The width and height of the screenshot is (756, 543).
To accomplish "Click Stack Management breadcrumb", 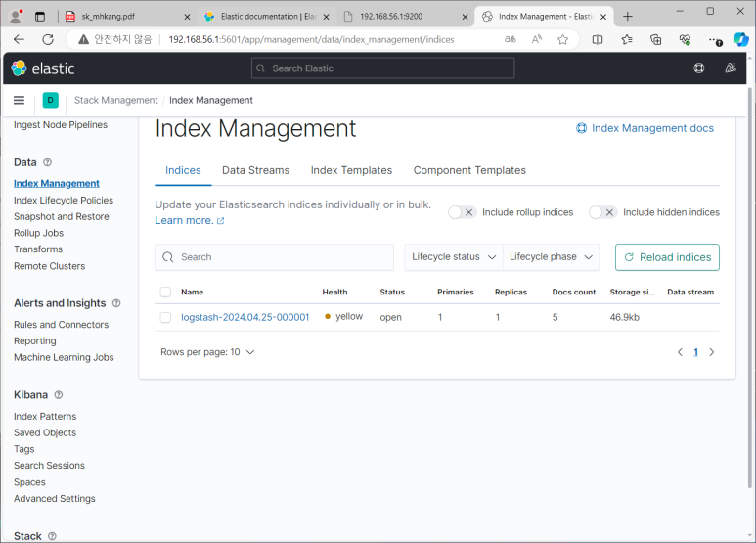I will 115,100.
